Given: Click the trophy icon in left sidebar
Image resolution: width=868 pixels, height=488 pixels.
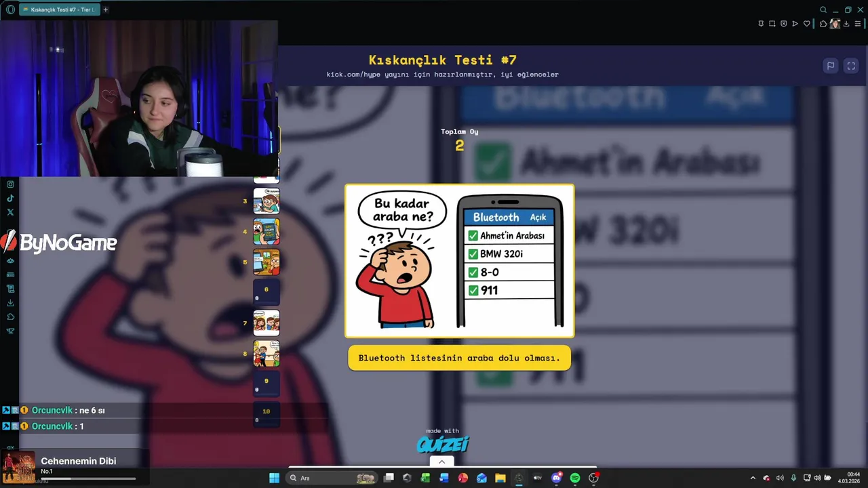Looking at the screenshot, I should 10,331.
